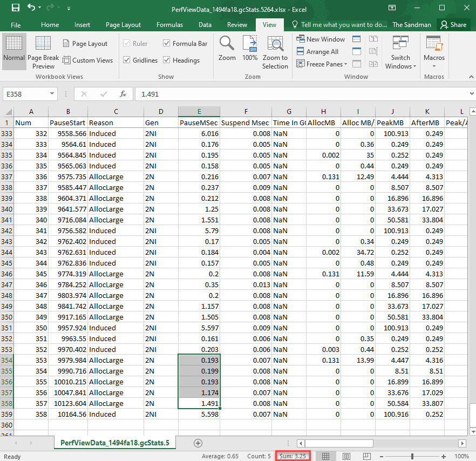This screenshot has height=461, width=476.
Task: Click the Share button
Action: click(452, 25)
